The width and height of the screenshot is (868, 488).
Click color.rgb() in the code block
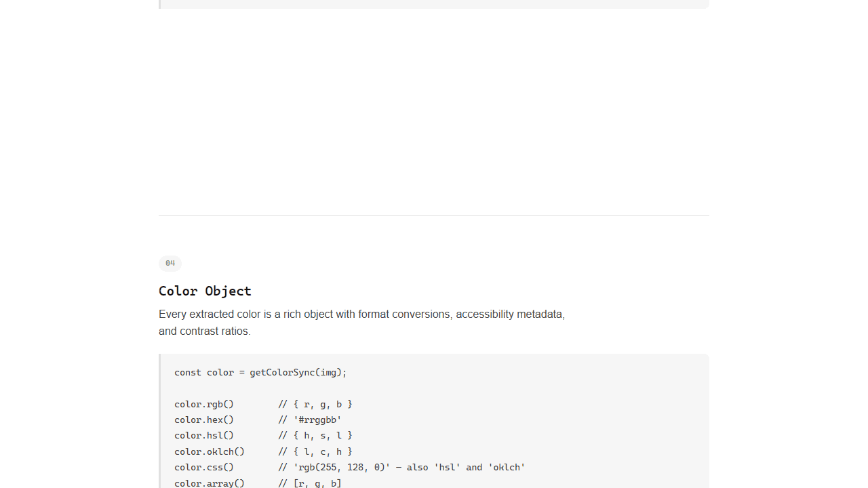click(x=204, y=404)
